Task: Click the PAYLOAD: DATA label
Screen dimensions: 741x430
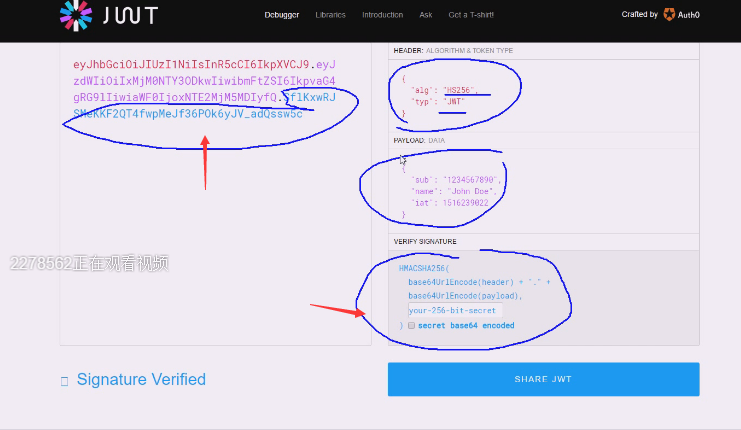Action: [419, 140]
